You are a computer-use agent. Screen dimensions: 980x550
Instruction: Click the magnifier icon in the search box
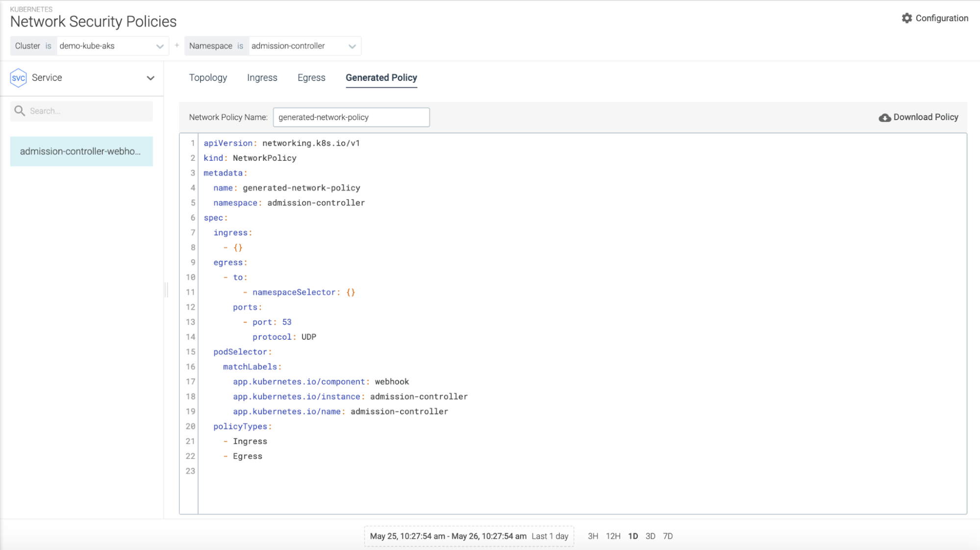(x=20, y=111)
